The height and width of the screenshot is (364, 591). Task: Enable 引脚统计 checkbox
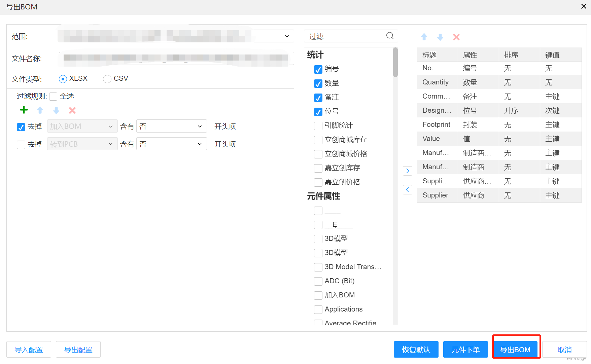click(x=318, y=126)
